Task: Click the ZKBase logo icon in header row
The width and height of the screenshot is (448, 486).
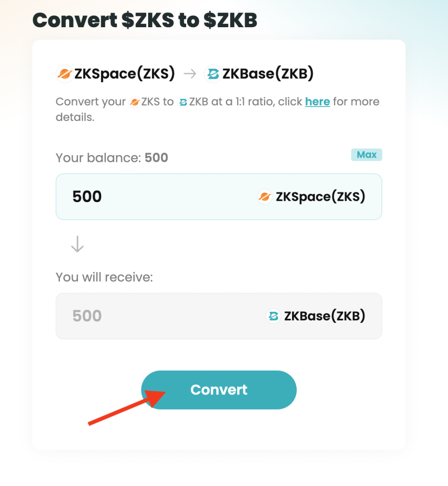Action: tap(213, 74)
